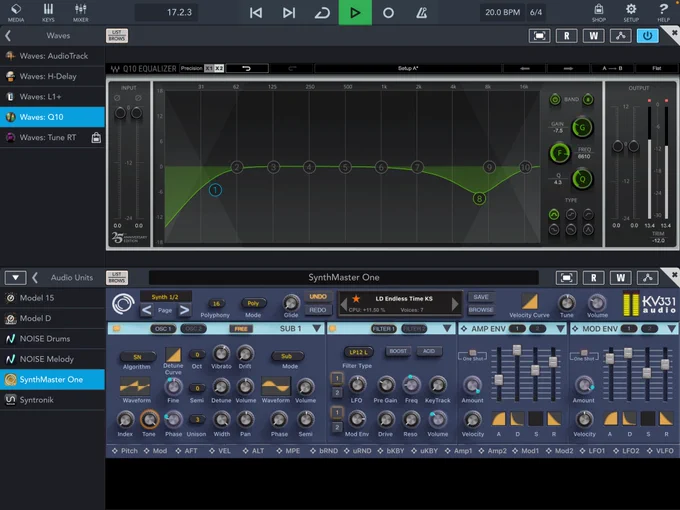The height and width of the screenshot is (510, 680).
Task: Open Poly mode selector
Action: click(x=253, y=303)
